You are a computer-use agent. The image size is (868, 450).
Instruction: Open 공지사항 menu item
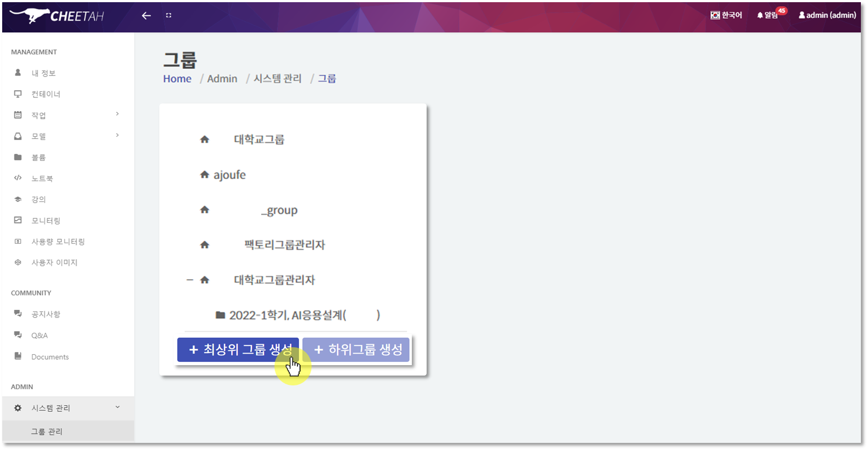tap(45, 314)
